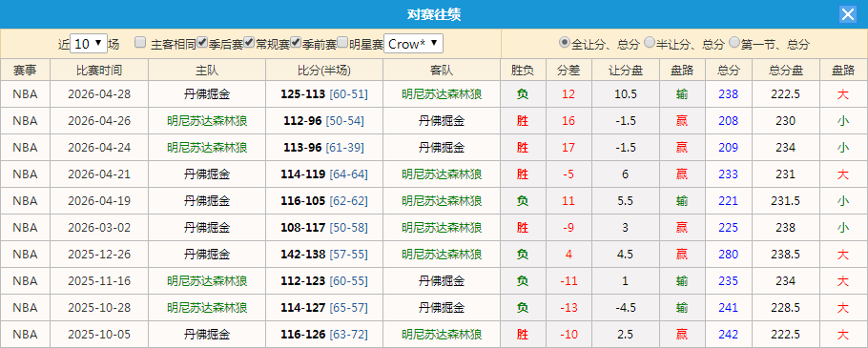The width and height of the screenshot is (868, 348).
Task: Click 负 result in the 2025-10-28 row
Action: pyautogui.click(x=523, y=308)
